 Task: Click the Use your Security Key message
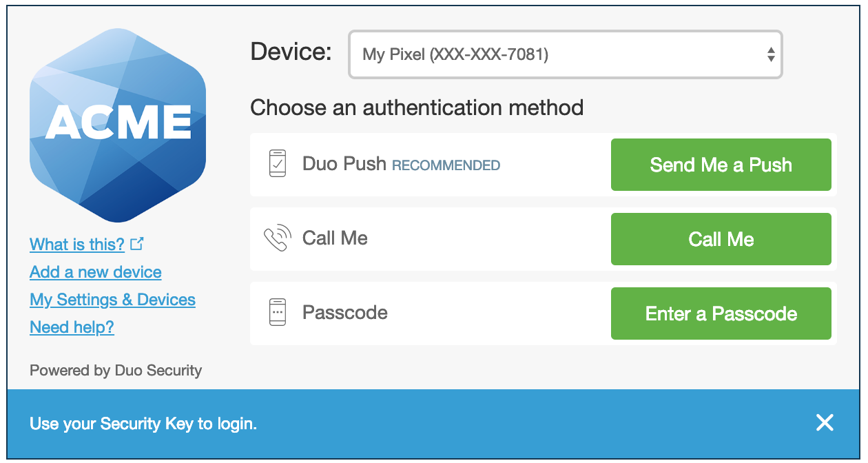click(143, 424)
